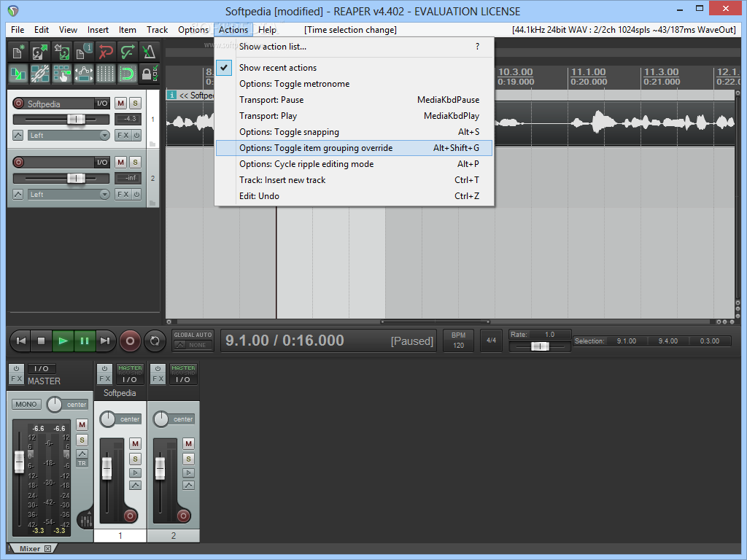The height and width of the screenshot is (560, 747).
Task: Choose Options: Toggle item grouping override
Action: coord(354,148)
